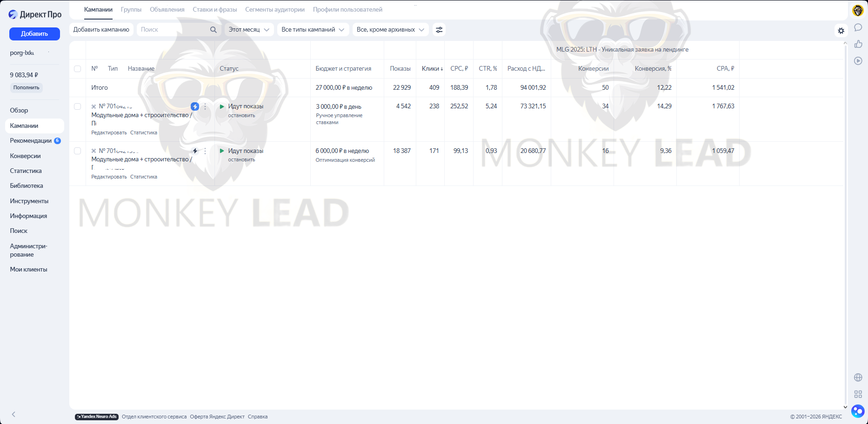Click the blue lightning icon on first campaign

195,106
